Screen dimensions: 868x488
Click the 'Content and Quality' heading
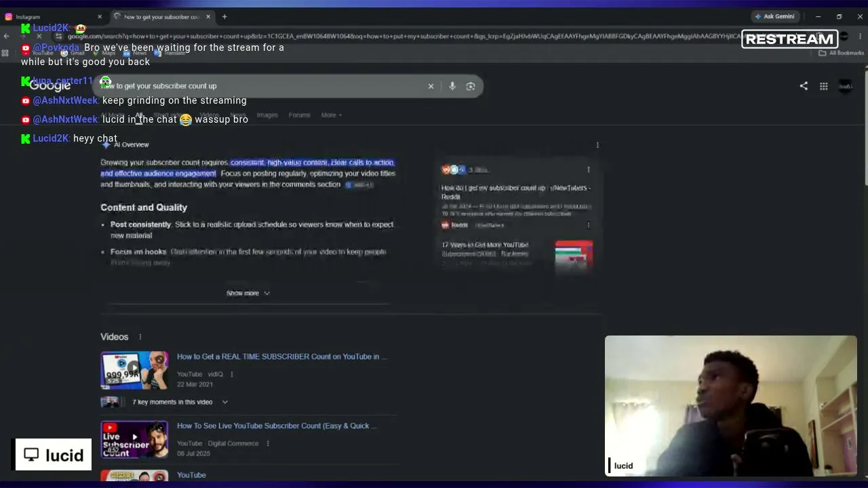[144, 207]
